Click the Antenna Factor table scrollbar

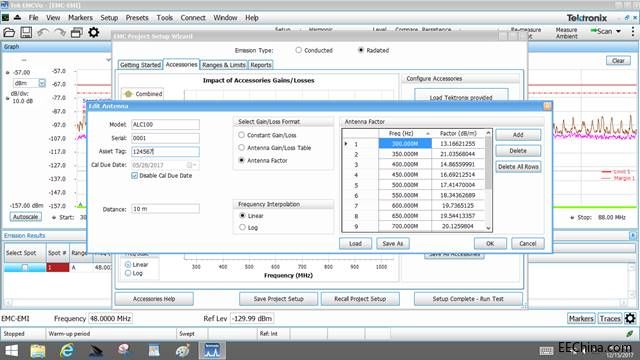(x=488, y=180)
